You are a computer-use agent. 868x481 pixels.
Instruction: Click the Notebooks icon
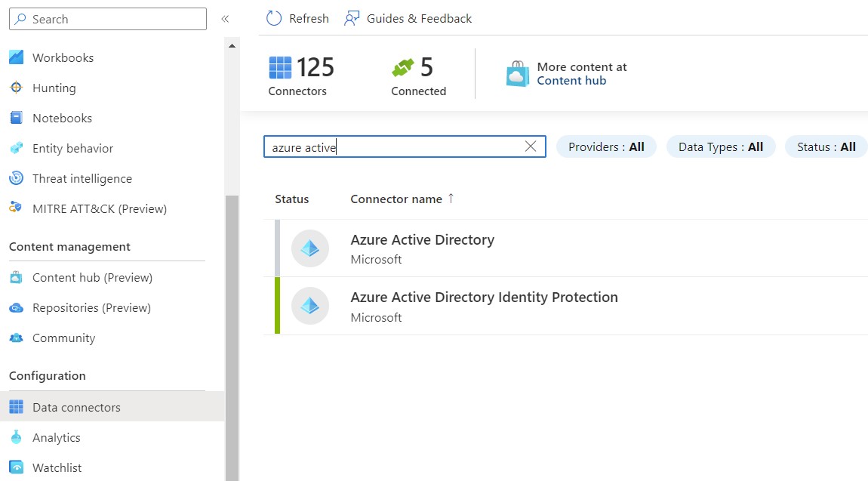click(16, 118)
